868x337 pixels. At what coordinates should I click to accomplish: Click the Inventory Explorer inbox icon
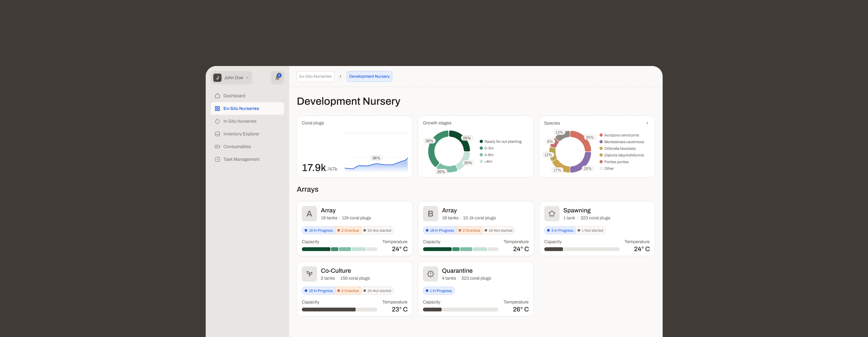pos(217,134)
